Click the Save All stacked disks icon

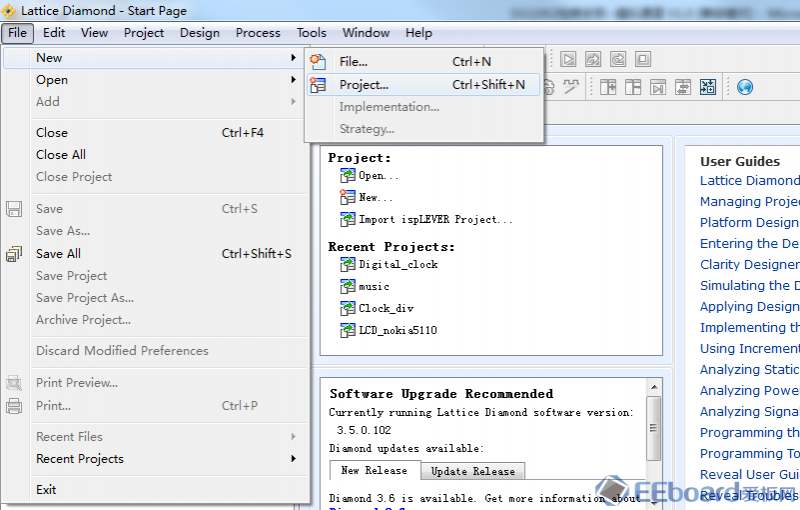click(x=14, y=253)
